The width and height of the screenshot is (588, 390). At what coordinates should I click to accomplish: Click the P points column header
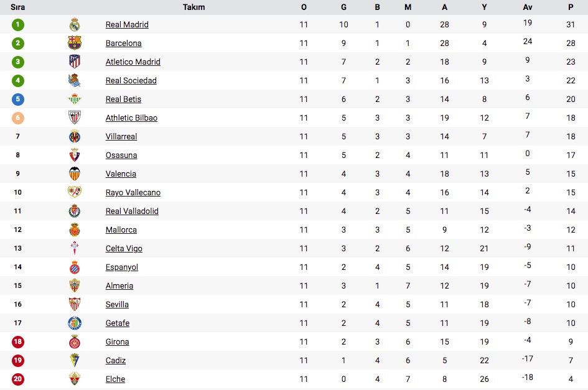571,7
